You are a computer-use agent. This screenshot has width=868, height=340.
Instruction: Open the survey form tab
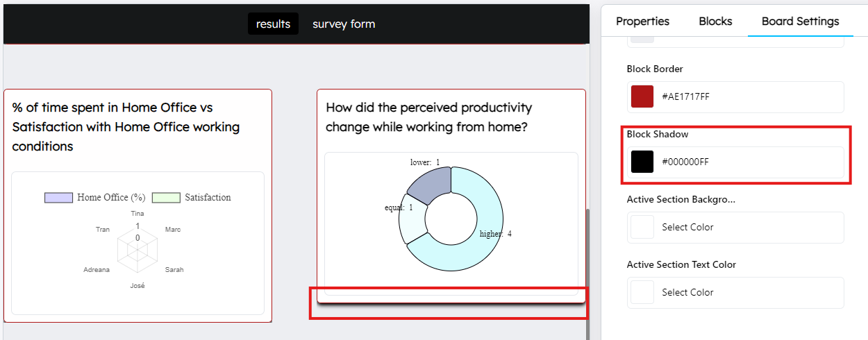point(344,24)
